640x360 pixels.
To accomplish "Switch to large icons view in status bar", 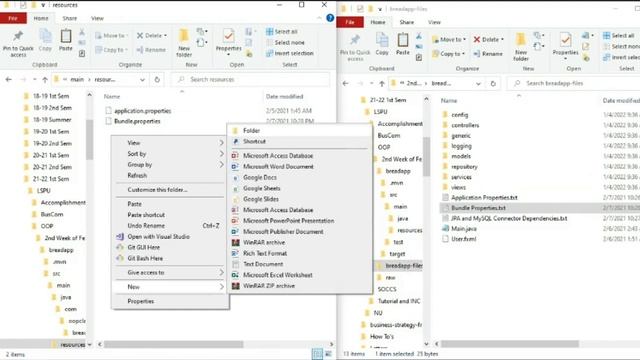I will 328,354.
